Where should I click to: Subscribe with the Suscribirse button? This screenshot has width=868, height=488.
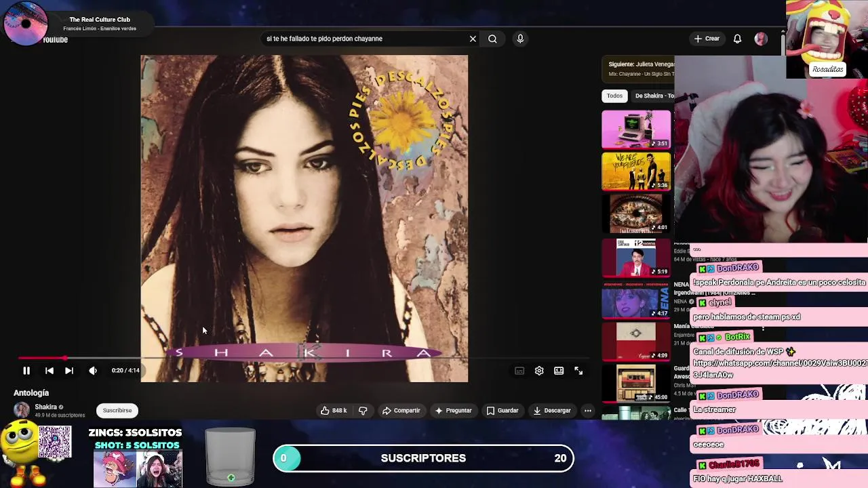tap(117, 410)
